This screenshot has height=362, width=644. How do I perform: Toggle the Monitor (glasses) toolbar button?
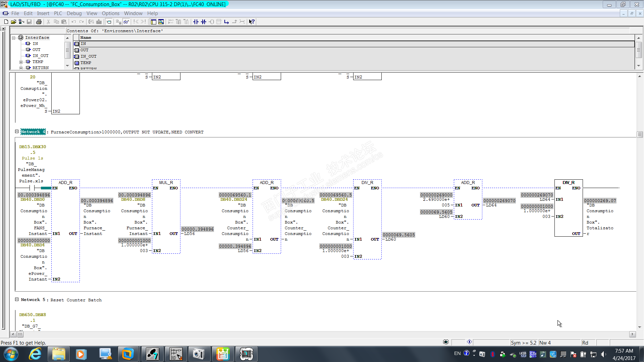126,22
